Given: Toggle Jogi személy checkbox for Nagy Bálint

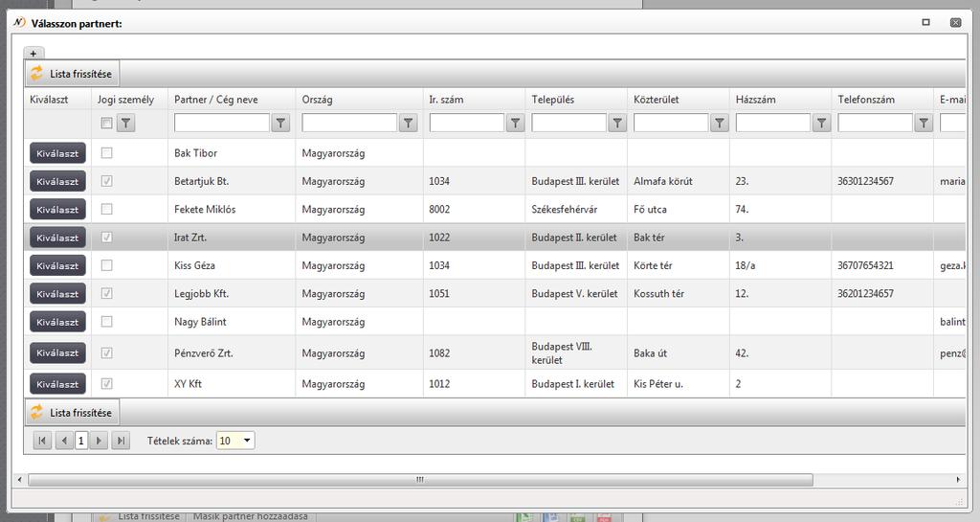Looking at the screenshot, I should pos(107,321).
